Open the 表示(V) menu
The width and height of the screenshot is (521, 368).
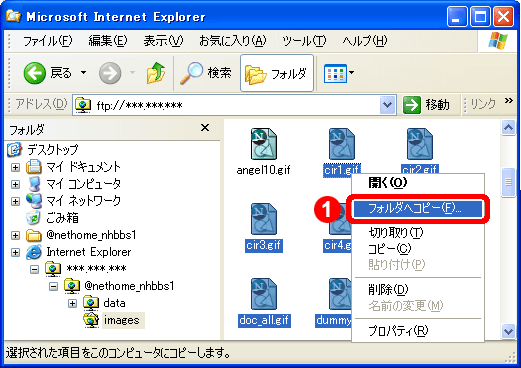(163, 41)
